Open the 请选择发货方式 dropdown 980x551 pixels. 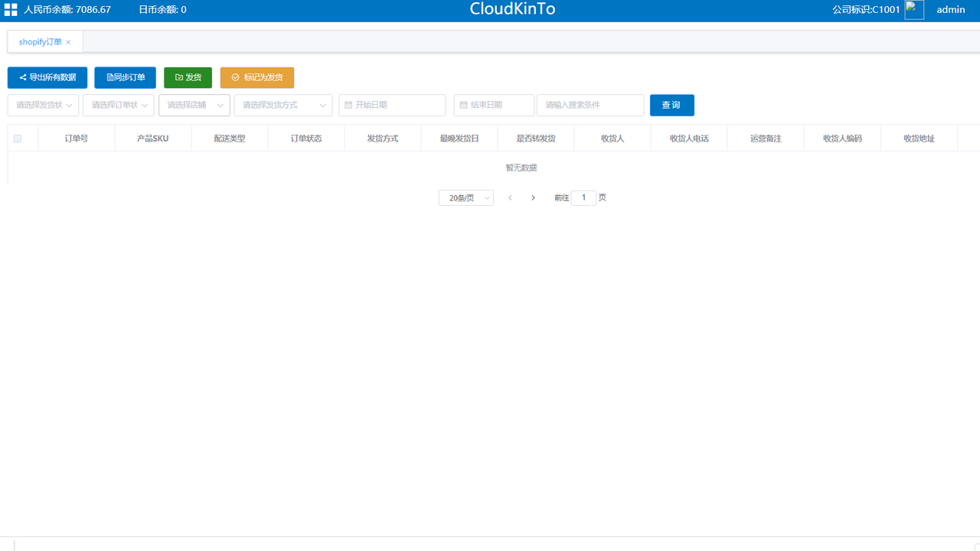[283, 105]
